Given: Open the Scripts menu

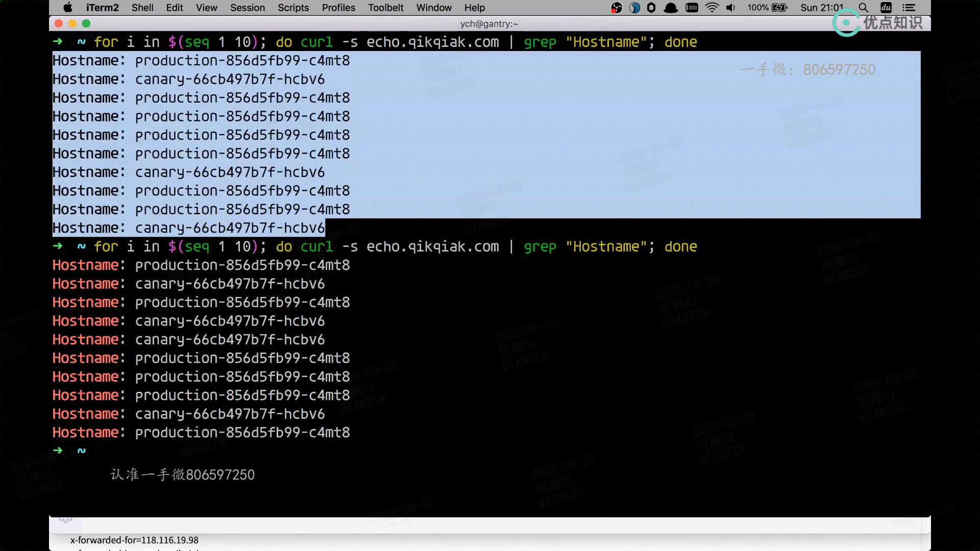Looking at the screenshot, I should click(293, 8).
